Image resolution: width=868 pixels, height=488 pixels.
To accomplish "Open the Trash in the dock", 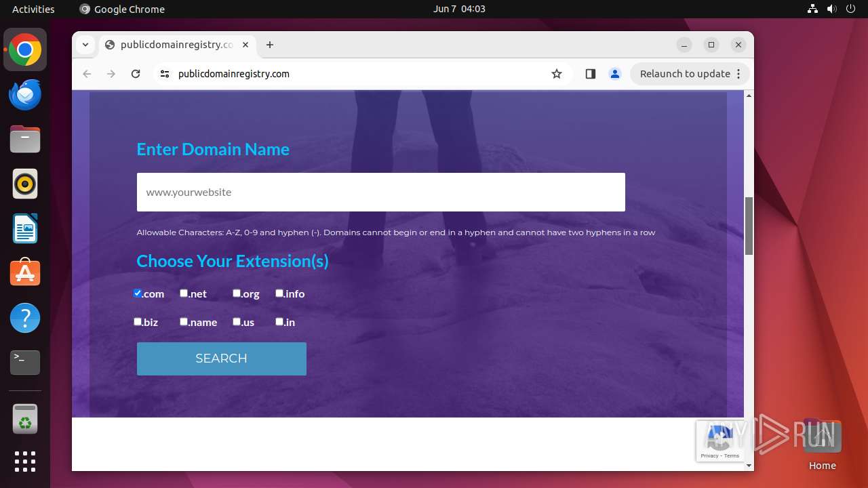I will click(x=25, y=418).
